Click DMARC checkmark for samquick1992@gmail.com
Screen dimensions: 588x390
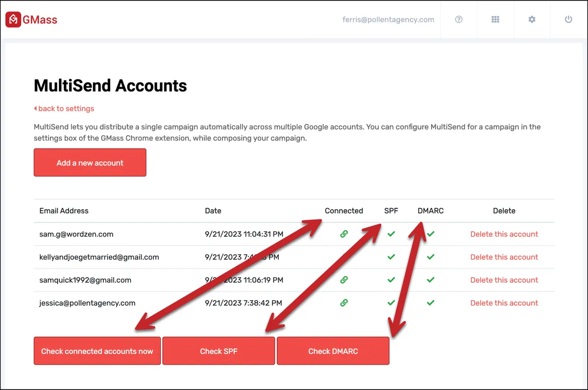click(x=431, y=280)
